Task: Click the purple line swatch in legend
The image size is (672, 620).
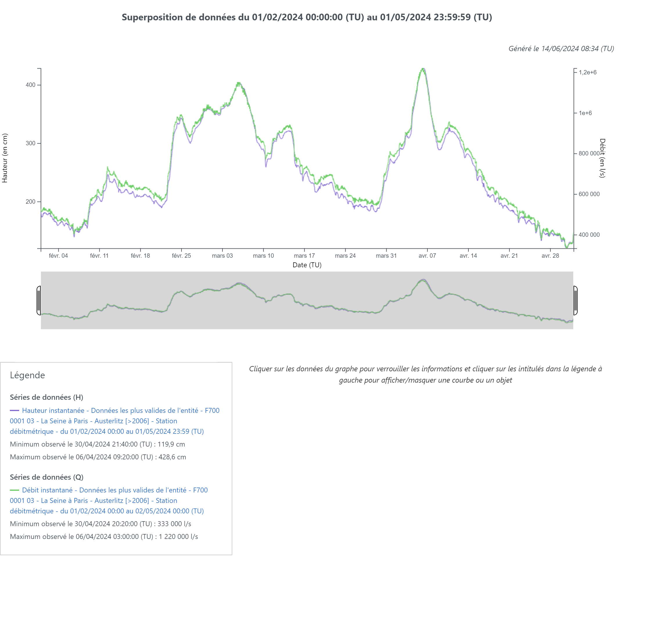Action: pos(15,410)
